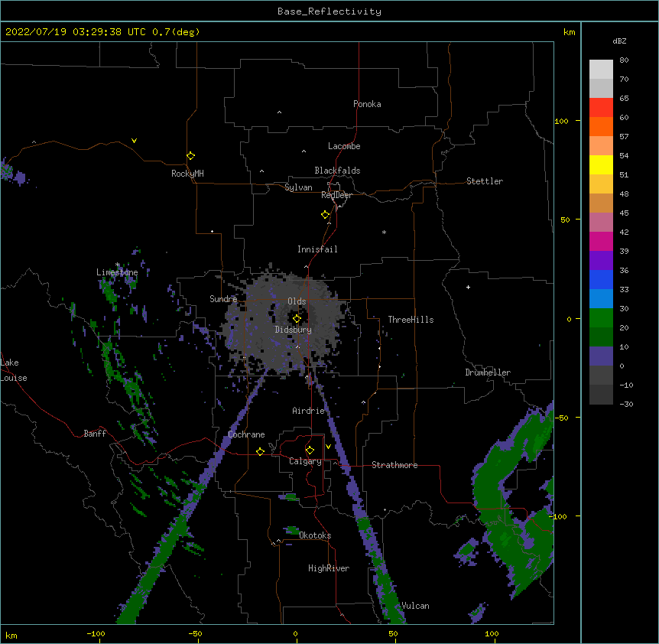Click the Stettler city label

485,181
